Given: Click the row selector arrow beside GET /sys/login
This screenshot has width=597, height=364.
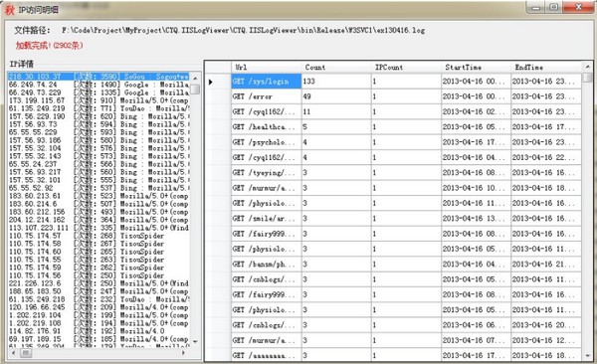Looking at the screenshot, I should (211, 82).
